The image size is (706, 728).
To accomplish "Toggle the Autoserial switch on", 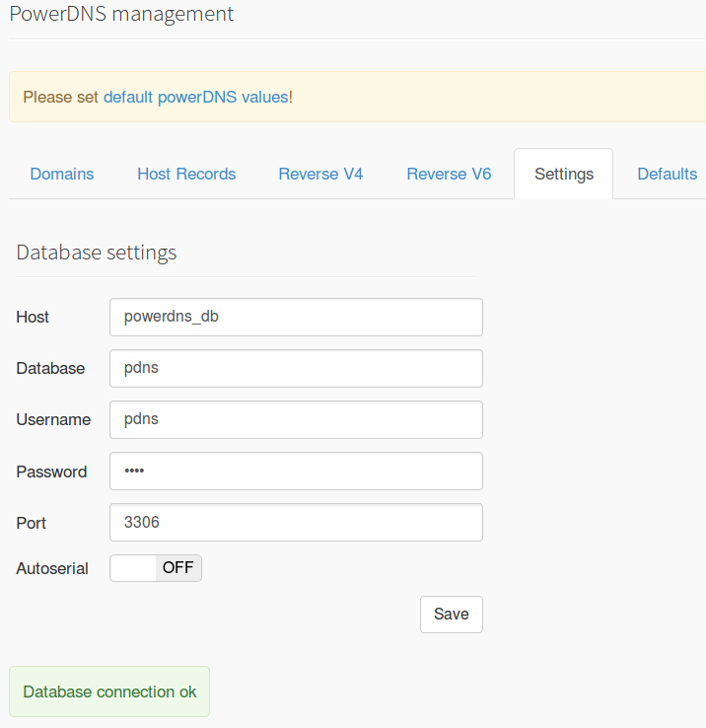I will point(156,568).
